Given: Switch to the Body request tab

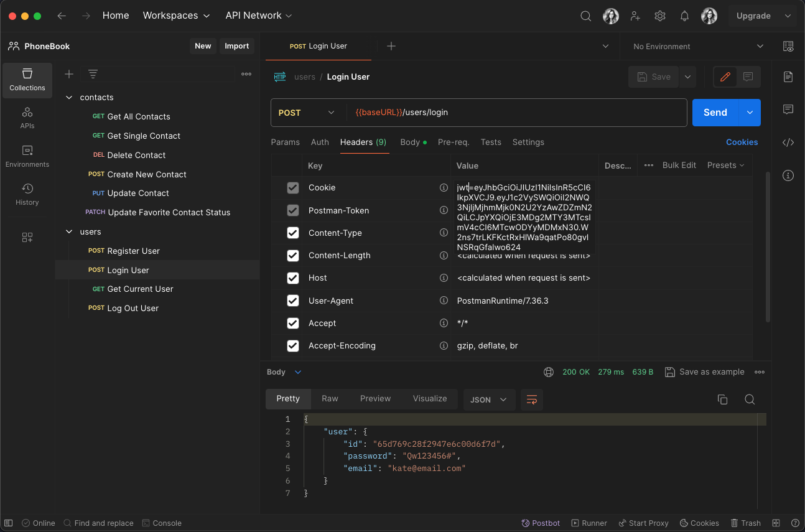Looking at the screenshot, I should click(413, 142).
